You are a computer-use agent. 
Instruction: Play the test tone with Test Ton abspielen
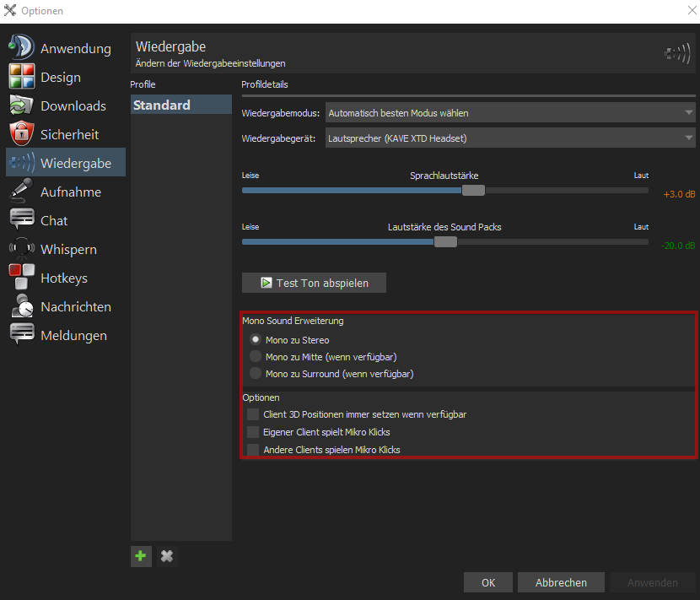pos(314,283)
